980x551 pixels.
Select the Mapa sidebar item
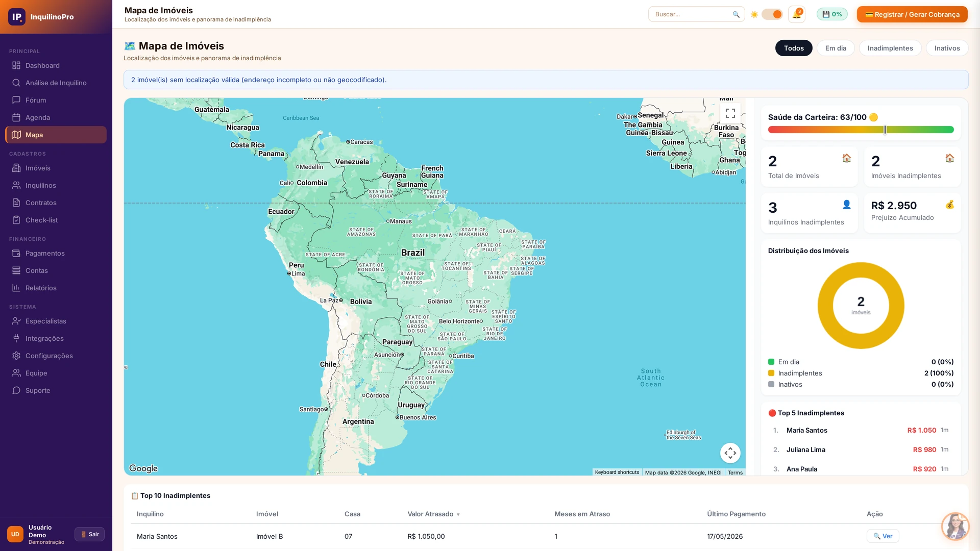point(56,135)
